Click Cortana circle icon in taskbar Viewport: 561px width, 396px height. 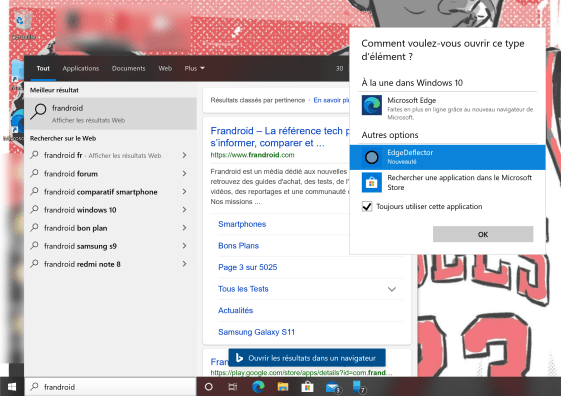point(209,387)
